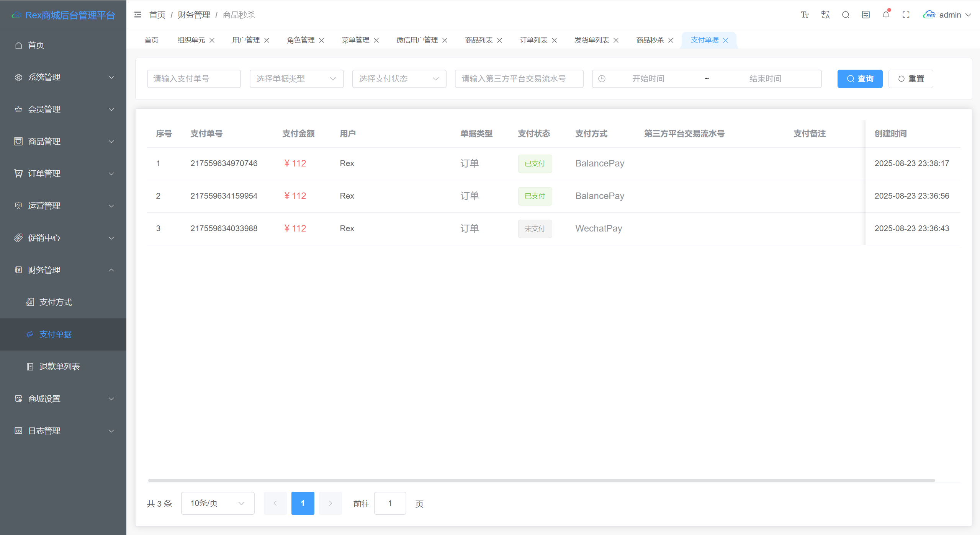Click the clock icon in the date range picker
980x535 pixels.
(602, 78)
